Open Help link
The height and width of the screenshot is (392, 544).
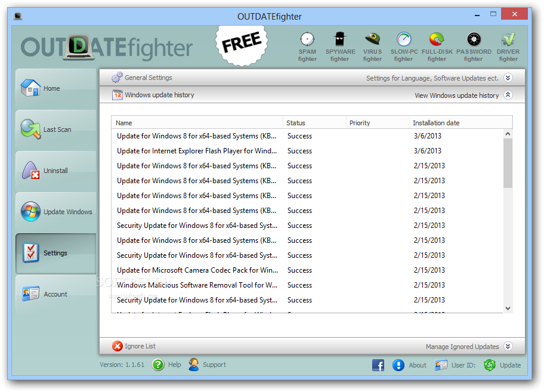point(175,365)
